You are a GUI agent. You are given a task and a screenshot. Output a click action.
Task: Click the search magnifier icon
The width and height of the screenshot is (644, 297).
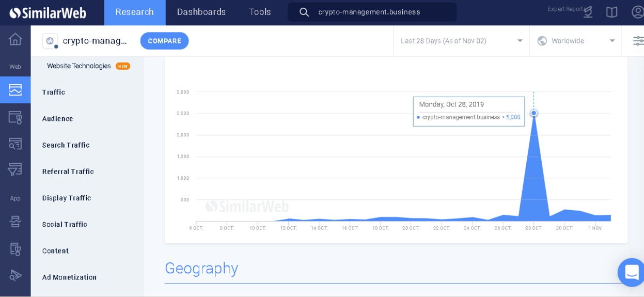tap(304, 12)
